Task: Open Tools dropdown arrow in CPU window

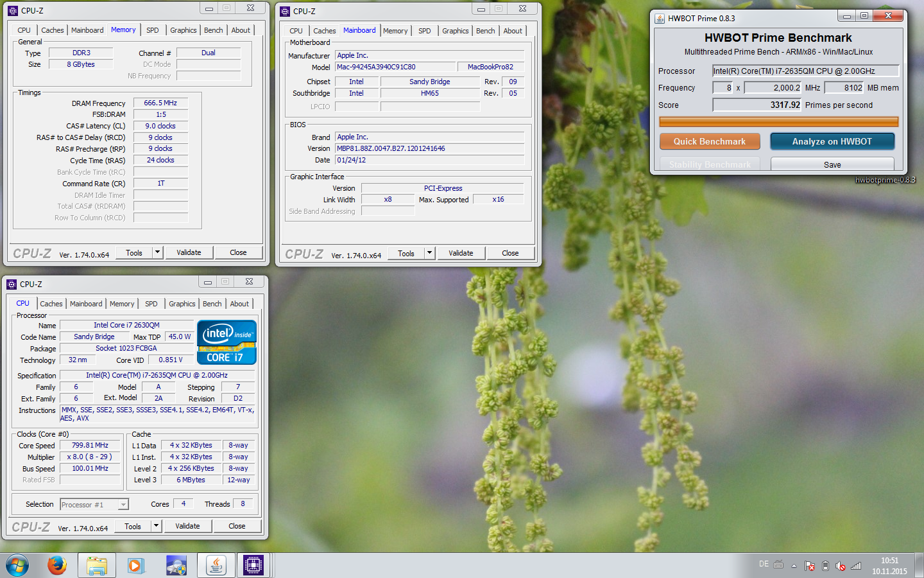Action: tap(156, 526)
